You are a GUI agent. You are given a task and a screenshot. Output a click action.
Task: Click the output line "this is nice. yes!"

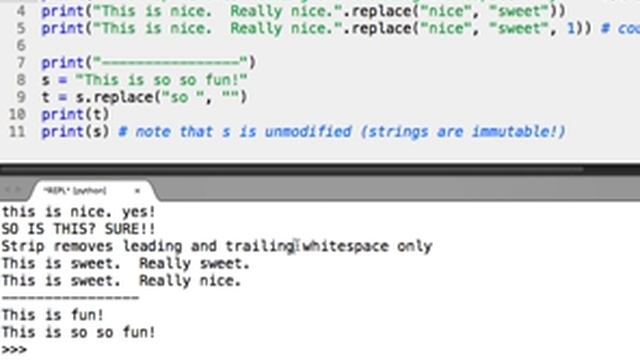click(79, 212)
